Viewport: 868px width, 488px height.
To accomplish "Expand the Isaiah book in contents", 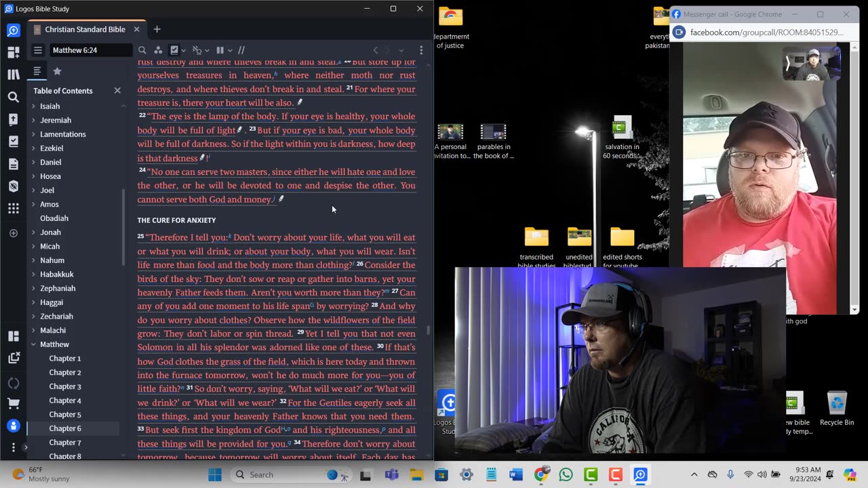I will pyautogui.click(x=33, y=106).
